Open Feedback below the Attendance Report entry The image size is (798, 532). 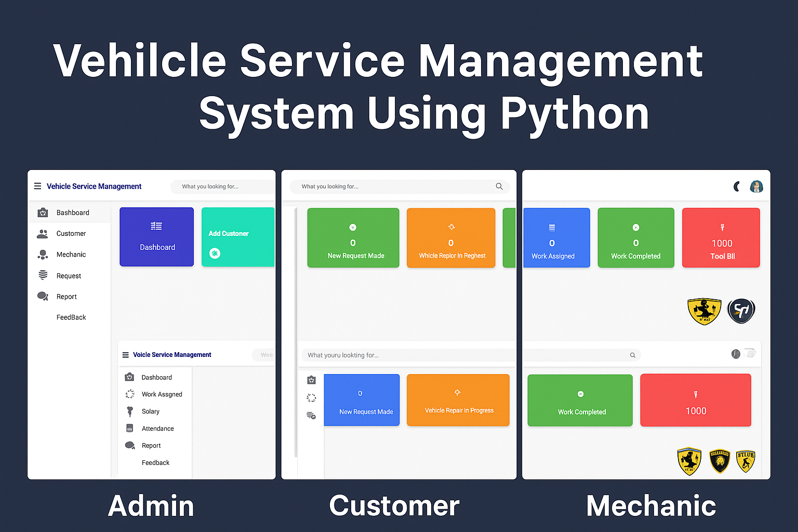(x=155, y=462)
